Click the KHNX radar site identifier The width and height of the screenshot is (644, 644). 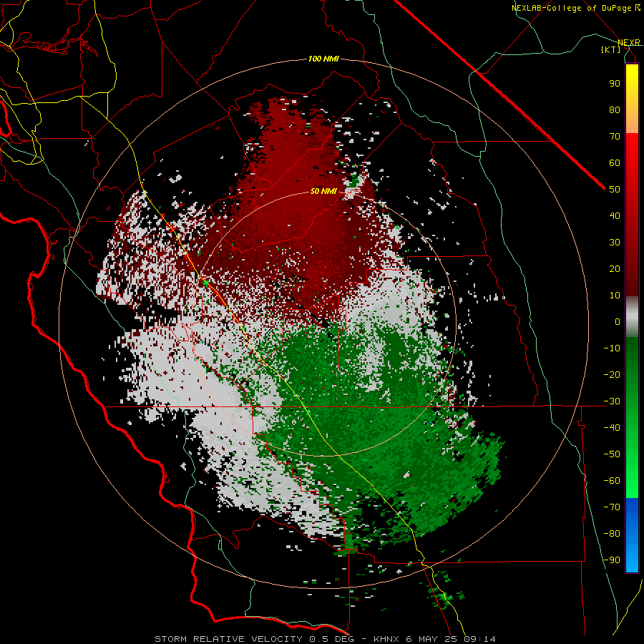386,639
